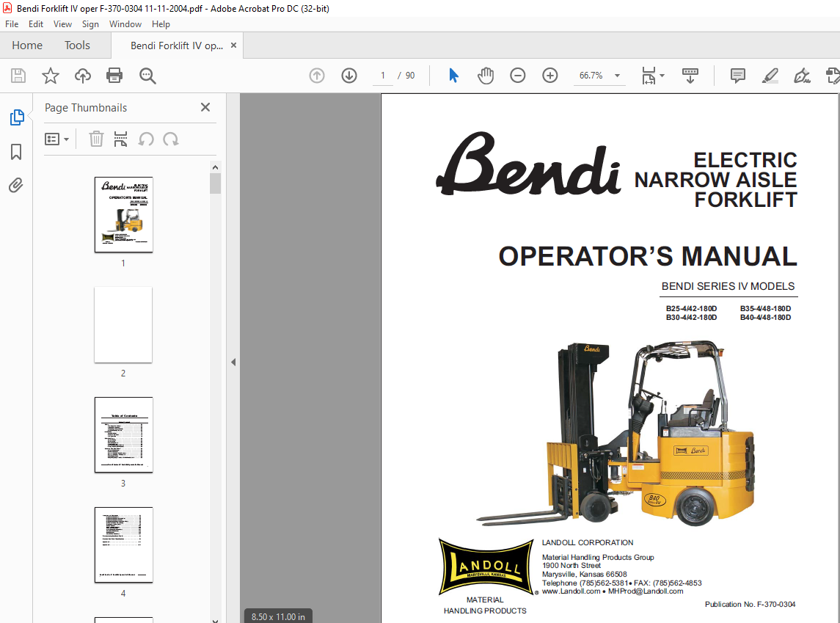Click the current page number field
Screen dimensions: 840x623
[382, 76]
